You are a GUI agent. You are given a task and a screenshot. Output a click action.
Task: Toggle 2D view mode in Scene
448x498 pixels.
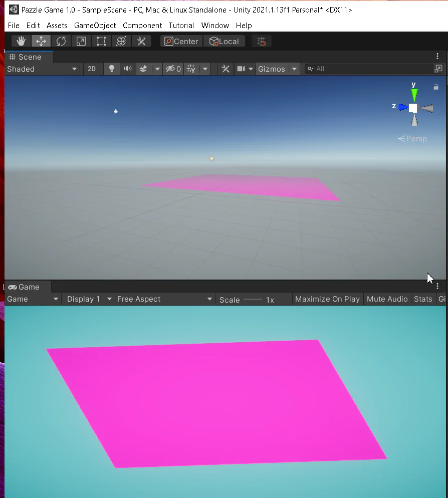92,69
